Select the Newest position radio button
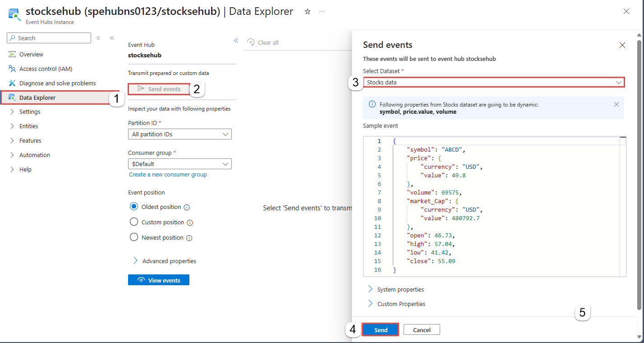This screenshot has width=644, height=343. click(x=133, y=237)
